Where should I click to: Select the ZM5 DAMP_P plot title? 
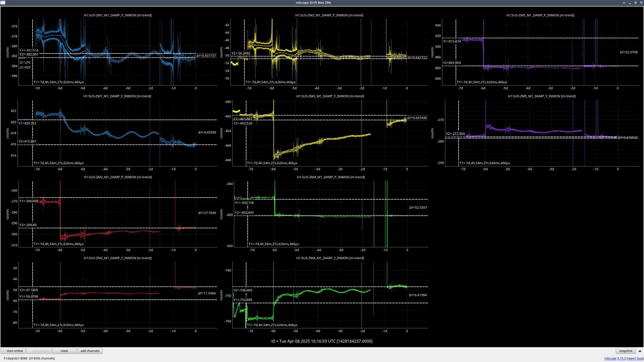pos(540,15)
